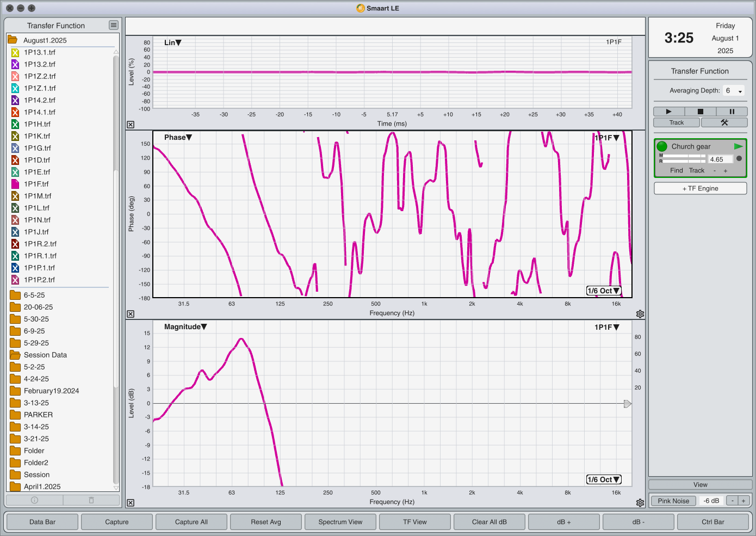Open the February19.2024 folder
Viewport: 756px width, 536px height.
(15, 391)
